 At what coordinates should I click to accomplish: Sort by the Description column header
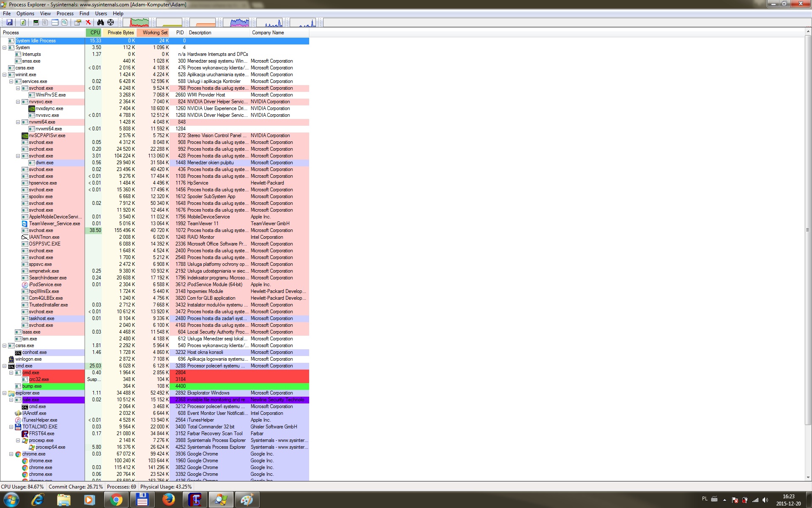[218, 33]
